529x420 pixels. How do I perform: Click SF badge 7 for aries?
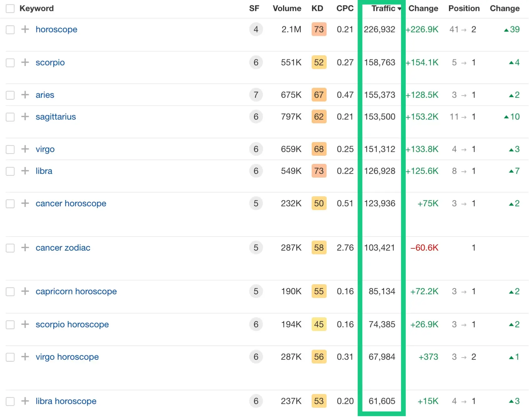click(256, 95)
